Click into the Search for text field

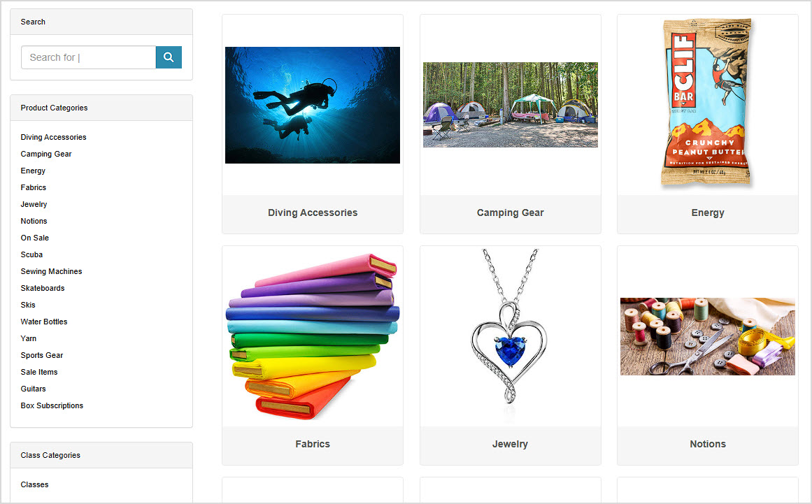coord(89,57)
